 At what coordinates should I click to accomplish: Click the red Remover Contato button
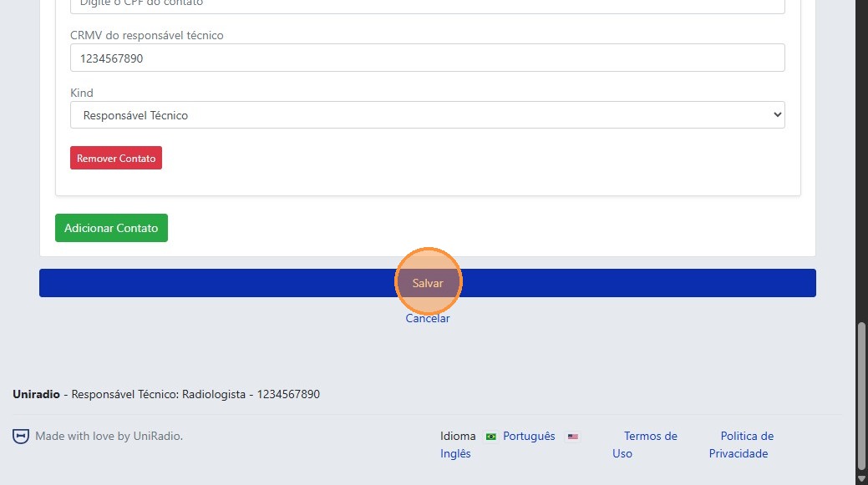(x=116, y=158)
